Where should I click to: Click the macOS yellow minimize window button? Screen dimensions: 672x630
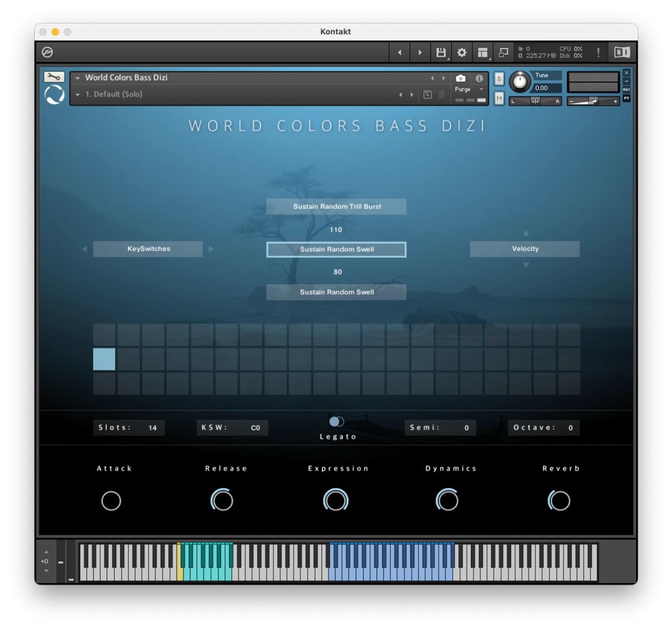(x=55, y=32)
